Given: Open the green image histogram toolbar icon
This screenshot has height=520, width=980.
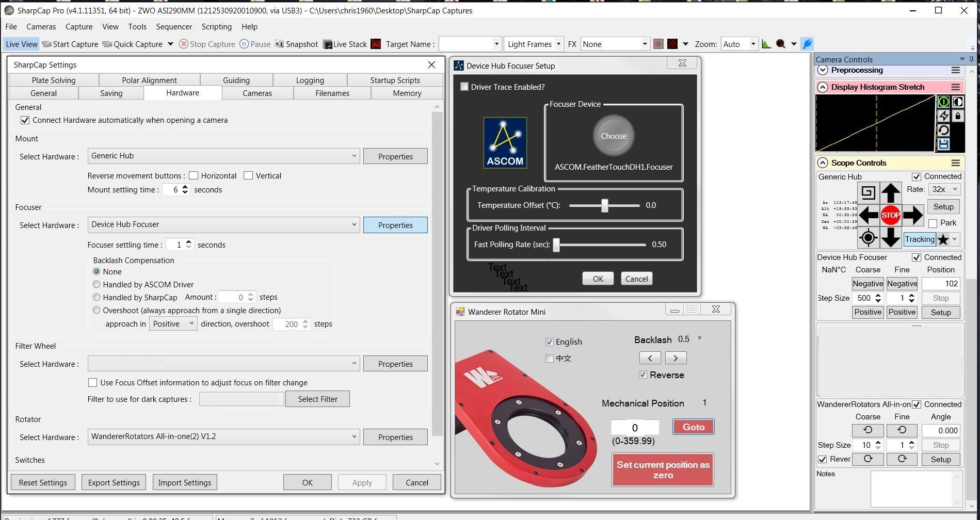Looking at the screenshot, I should coord(766,44).
